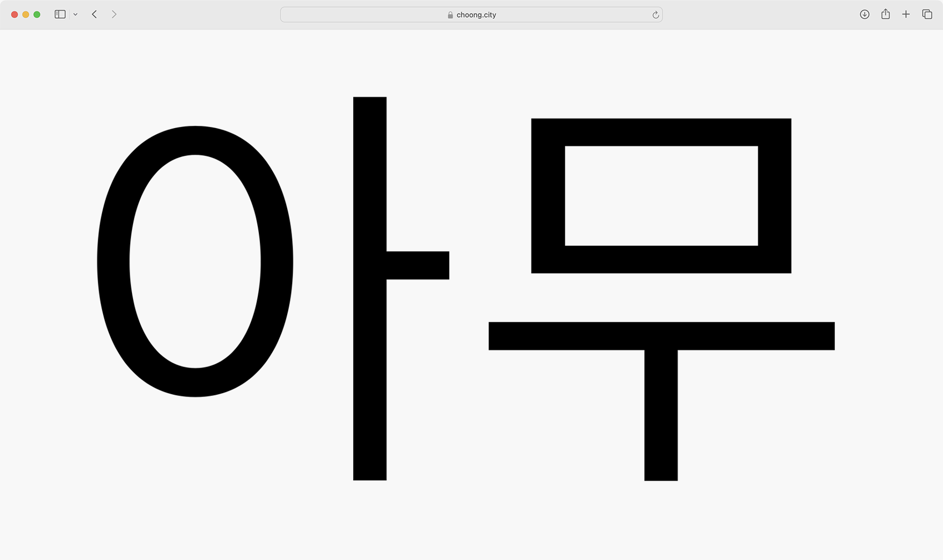Click the short horizontal tick of ㅏ
943x560 pixels.
(417, 265)
